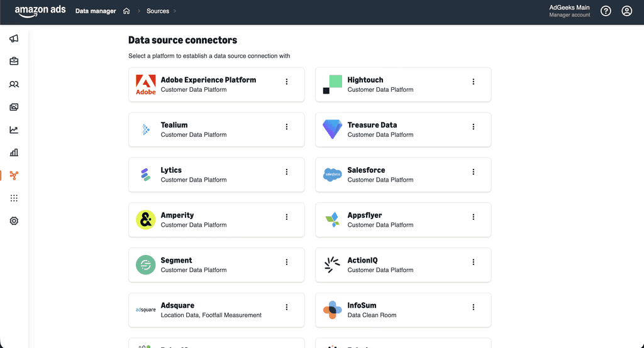
Task: Open the line chart sidebar icon
Action: tap(14, 129)
